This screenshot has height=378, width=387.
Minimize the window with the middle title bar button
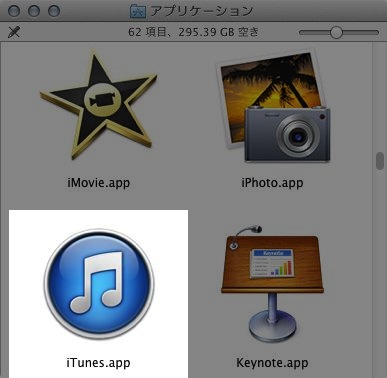34,11
